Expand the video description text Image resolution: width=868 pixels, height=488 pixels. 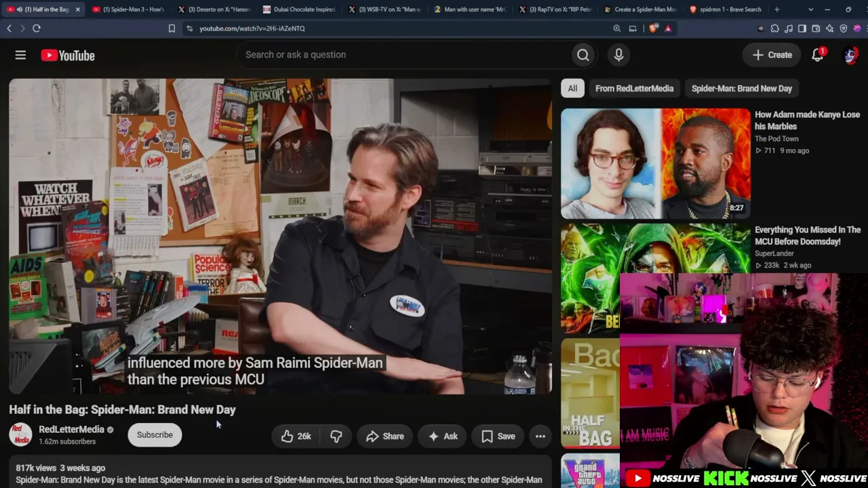click(x=279, y=480)
